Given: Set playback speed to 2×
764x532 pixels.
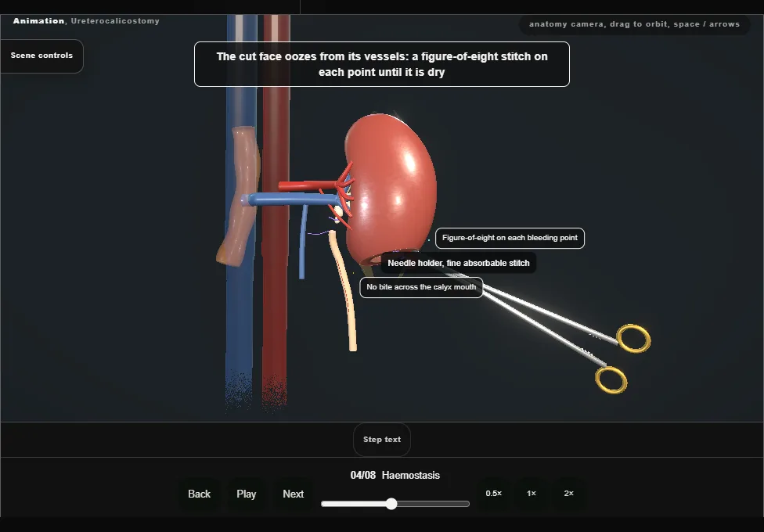Looking at the screenshot, I should [568, 494].
